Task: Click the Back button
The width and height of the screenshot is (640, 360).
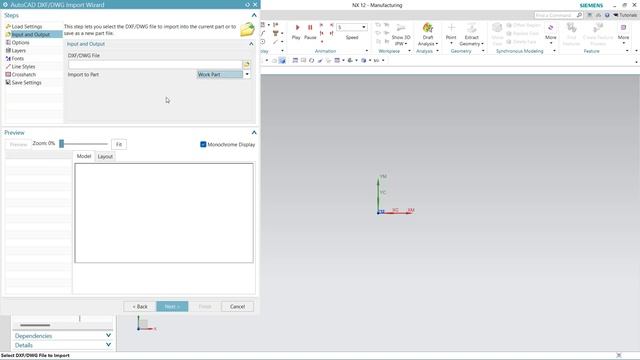Action: pos(140,307)
